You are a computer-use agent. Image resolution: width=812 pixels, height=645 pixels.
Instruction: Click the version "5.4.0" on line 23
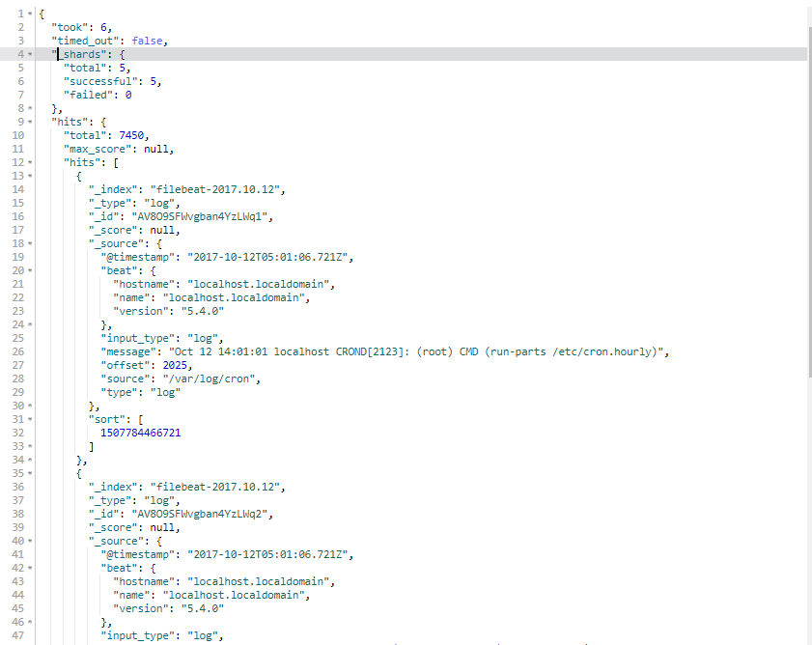point(203,311)
